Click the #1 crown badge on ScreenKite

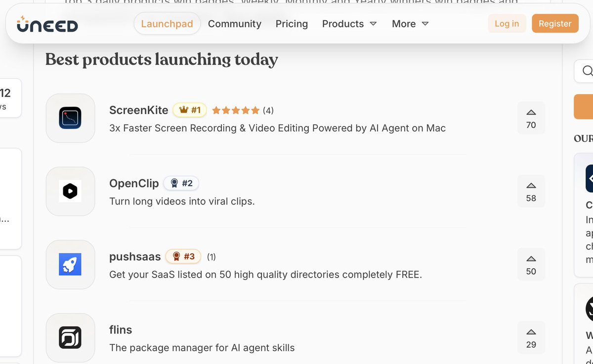pos(190,110)
